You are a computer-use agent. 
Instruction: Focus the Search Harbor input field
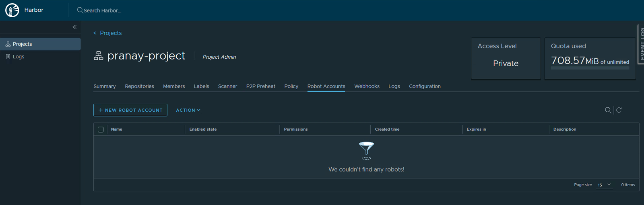103,10
